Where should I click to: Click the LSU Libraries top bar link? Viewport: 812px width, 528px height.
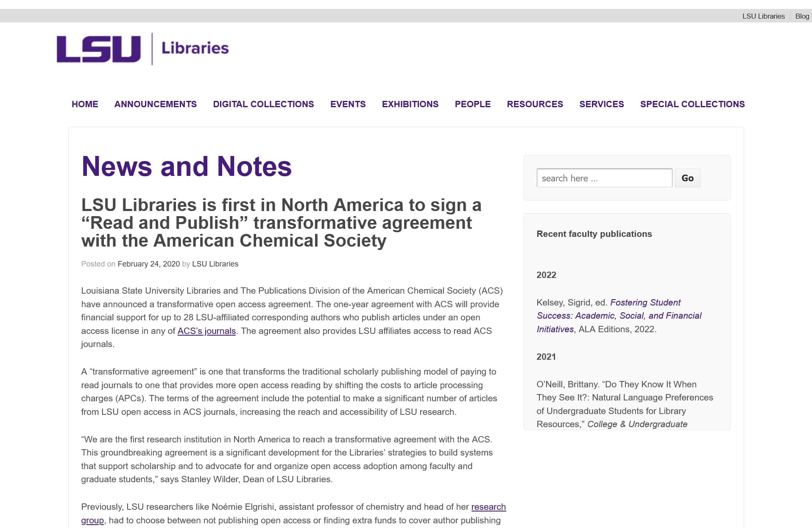pos(763,16)
